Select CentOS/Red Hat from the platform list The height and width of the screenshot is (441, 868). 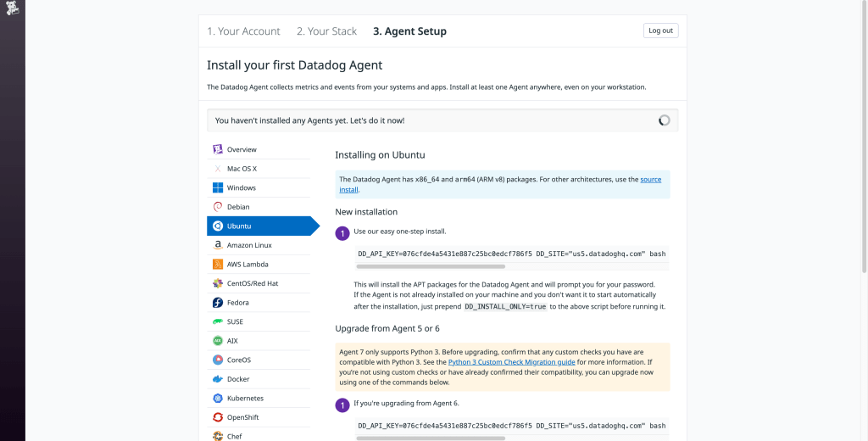click(x=252, y=283)
